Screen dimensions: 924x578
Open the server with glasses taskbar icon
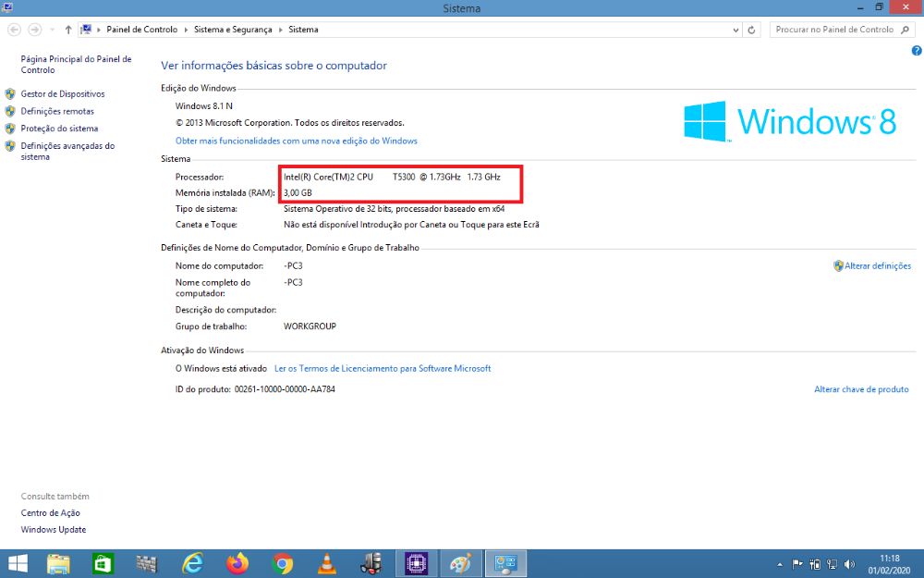[x=371, y=564]
